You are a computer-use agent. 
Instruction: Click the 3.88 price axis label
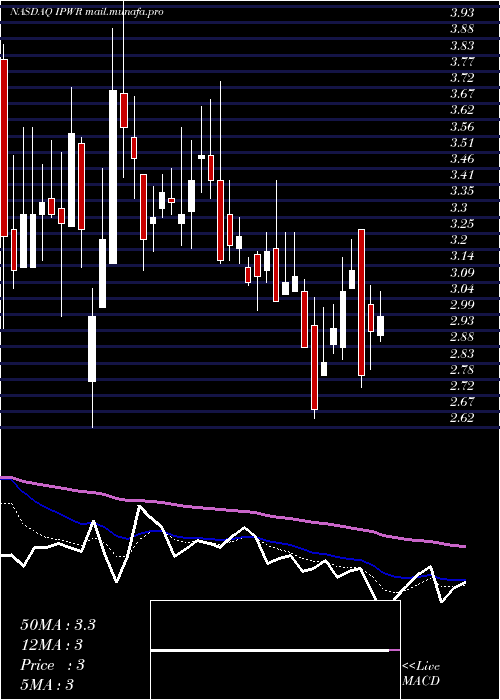462,29
